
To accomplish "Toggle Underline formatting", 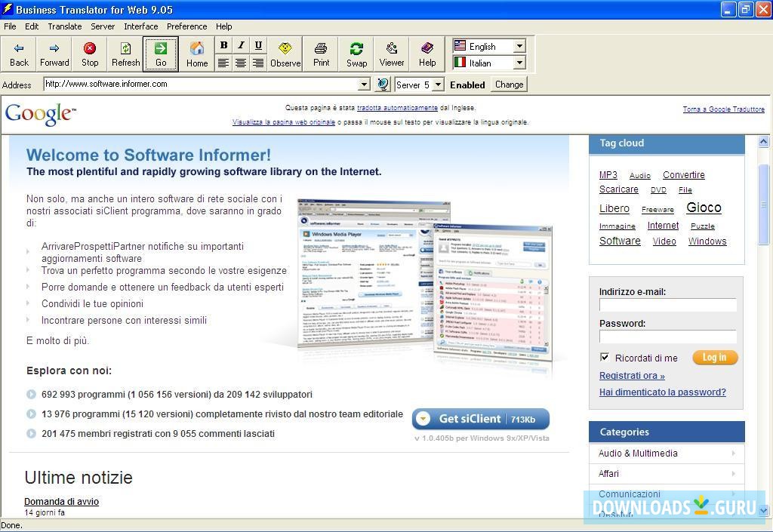I will pos(257,45).
